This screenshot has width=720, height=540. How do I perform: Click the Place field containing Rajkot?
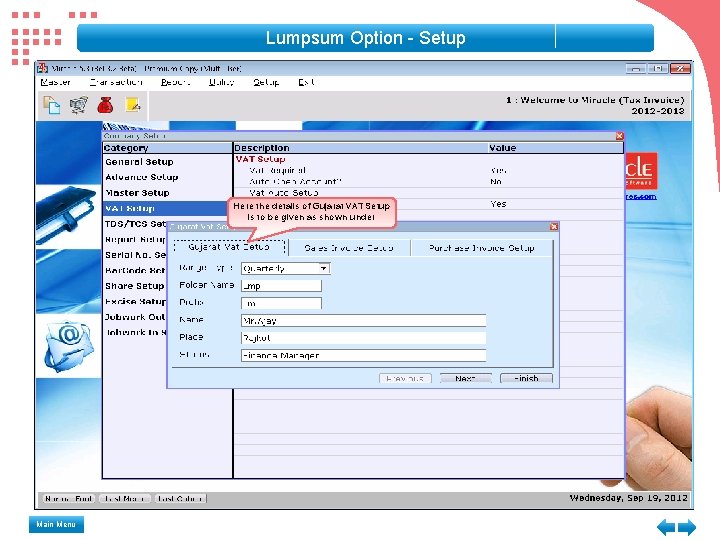tap(363, 338)
